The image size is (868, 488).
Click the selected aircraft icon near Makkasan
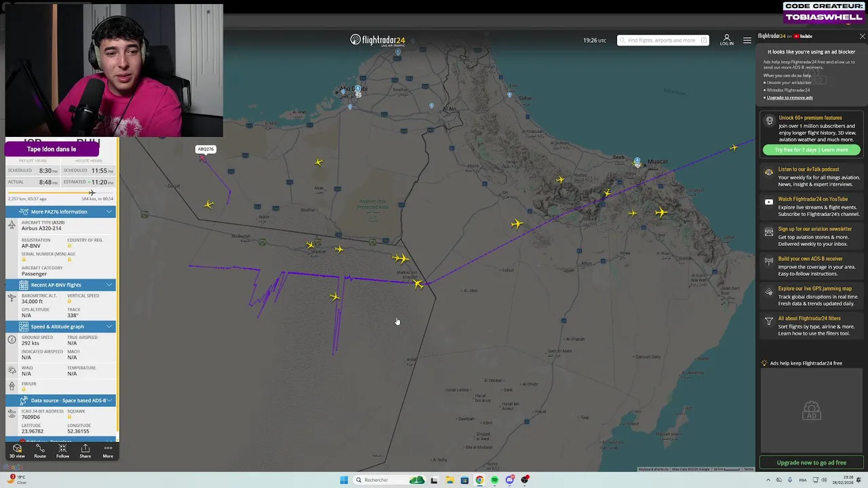(418, 285)
